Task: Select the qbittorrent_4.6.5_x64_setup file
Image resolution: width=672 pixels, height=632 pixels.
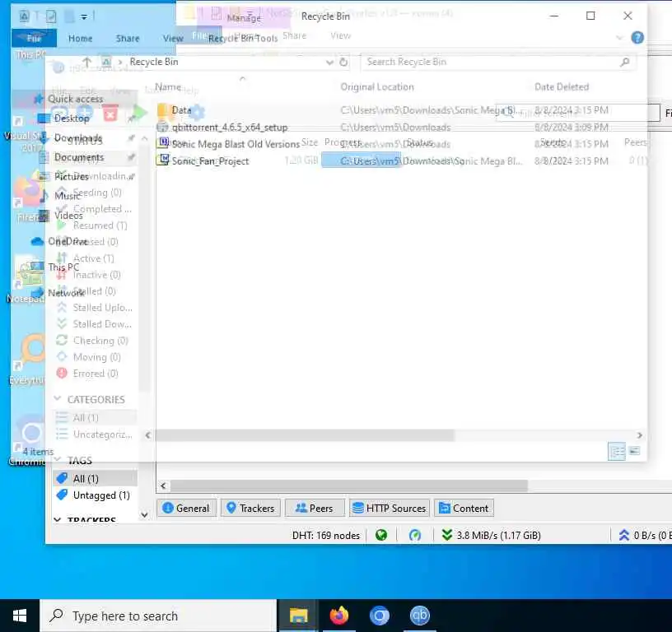Action: (x=229, y=128)
